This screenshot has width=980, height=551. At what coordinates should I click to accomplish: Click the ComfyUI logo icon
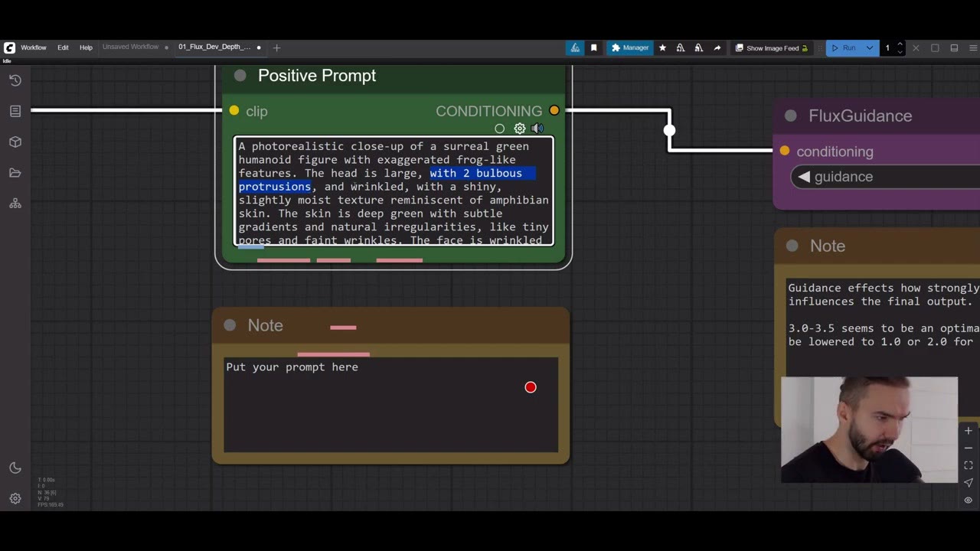click(9, 47)
